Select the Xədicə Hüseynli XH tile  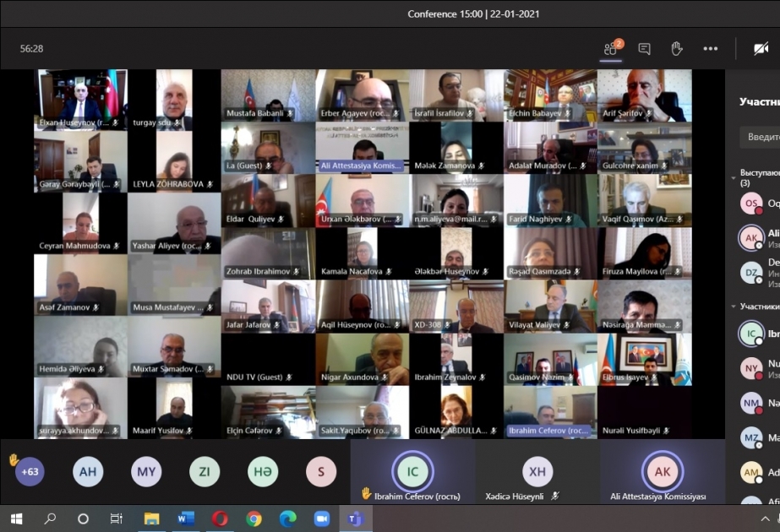point(537,472)
